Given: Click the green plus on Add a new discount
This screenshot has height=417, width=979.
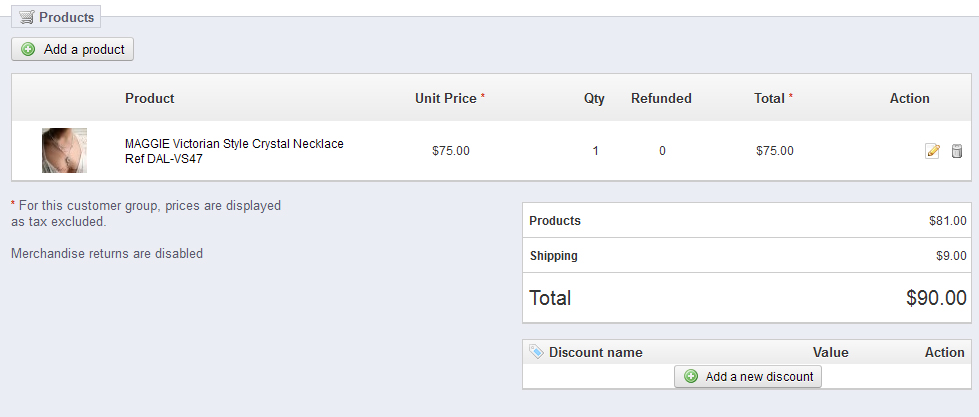Looking at the screenshot, I should pyautogui.click(x=690, y=377).
